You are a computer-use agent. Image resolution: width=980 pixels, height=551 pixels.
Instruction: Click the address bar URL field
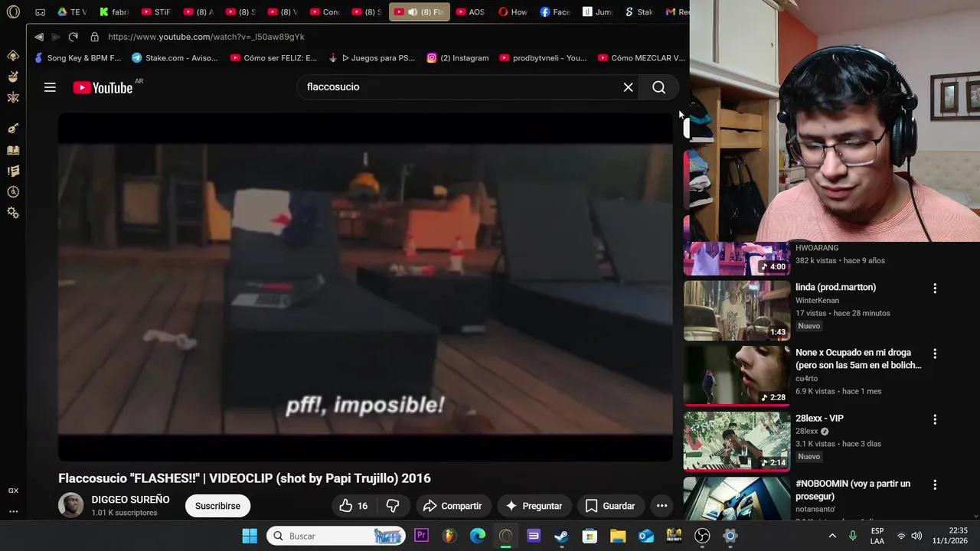coord(207,37)
